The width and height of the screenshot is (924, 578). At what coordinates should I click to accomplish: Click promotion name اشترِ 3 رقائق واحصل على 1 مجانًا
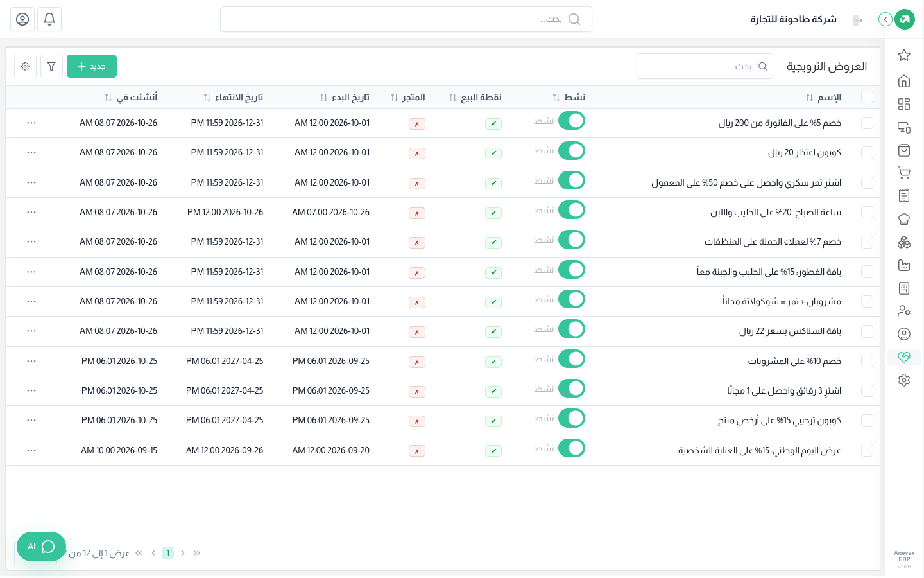[784, 390]
